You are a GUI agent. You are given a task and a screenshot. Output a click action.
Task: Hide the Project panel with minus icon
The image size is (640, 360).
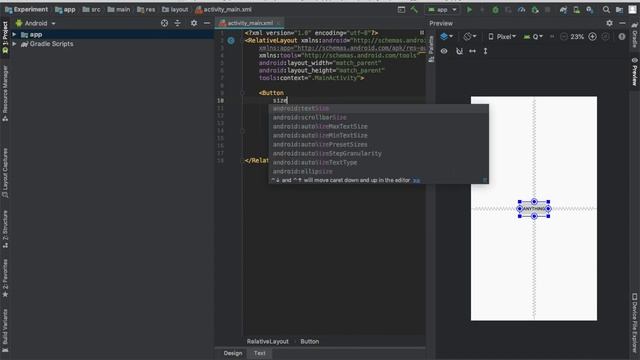pos(207,23)
